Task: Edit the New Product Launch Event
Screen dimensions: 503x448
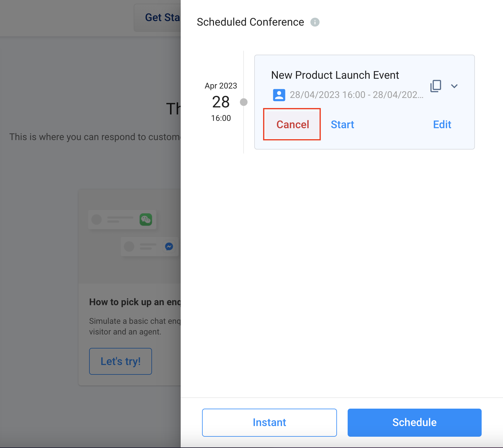Action: [442, 125]
